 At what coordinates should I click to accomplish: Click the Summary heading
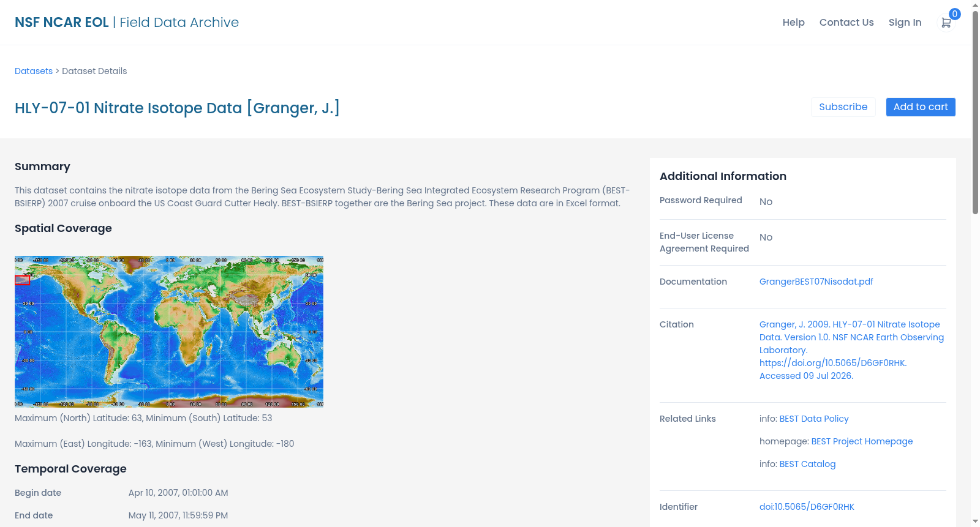click(42, 166)
